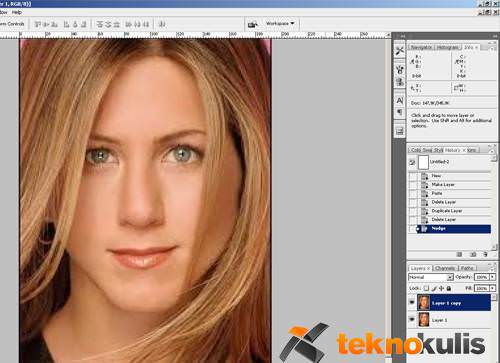Open the Normal blend mode dropdown
The height and width of the screenshot is (363, 500).
pyautogui.click(x=431, y=277)
